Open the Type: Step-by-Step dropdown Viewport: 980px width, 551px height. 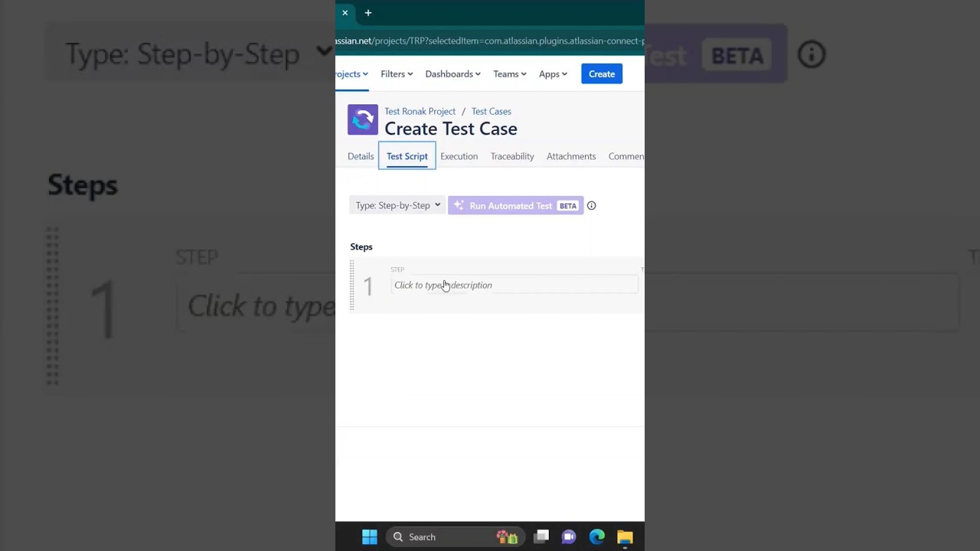click(x=397, y=205)
